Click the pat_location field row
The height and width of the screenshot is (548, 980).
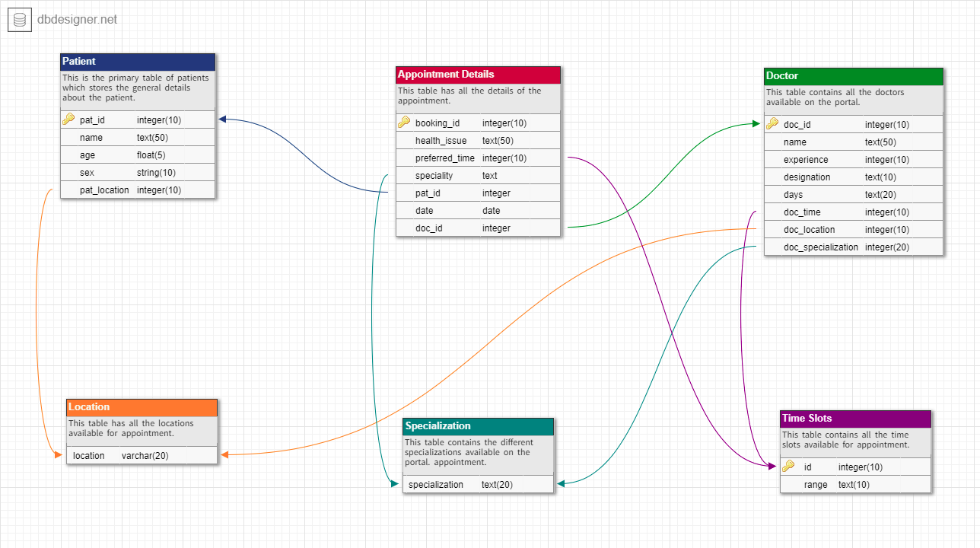[138, 190]
